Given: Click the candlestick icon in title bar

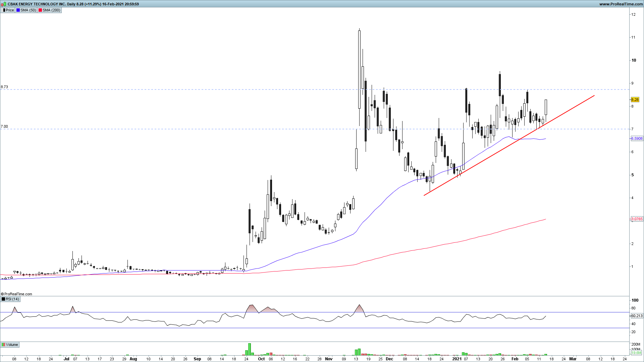Looking at the screenshot, I should coord(4,4).
